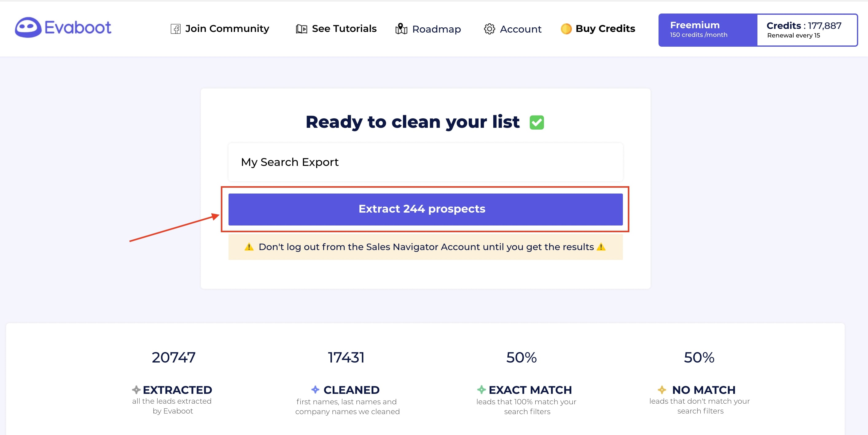Click the map pin Roadmap icon

click(401, 29)
